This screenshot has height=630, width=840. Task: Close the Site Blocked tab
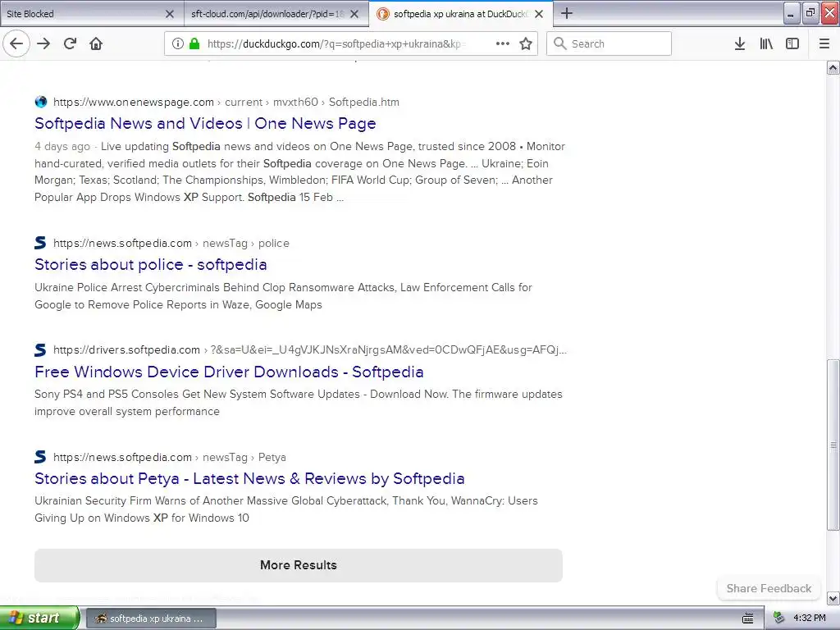(x=169, y=14)
